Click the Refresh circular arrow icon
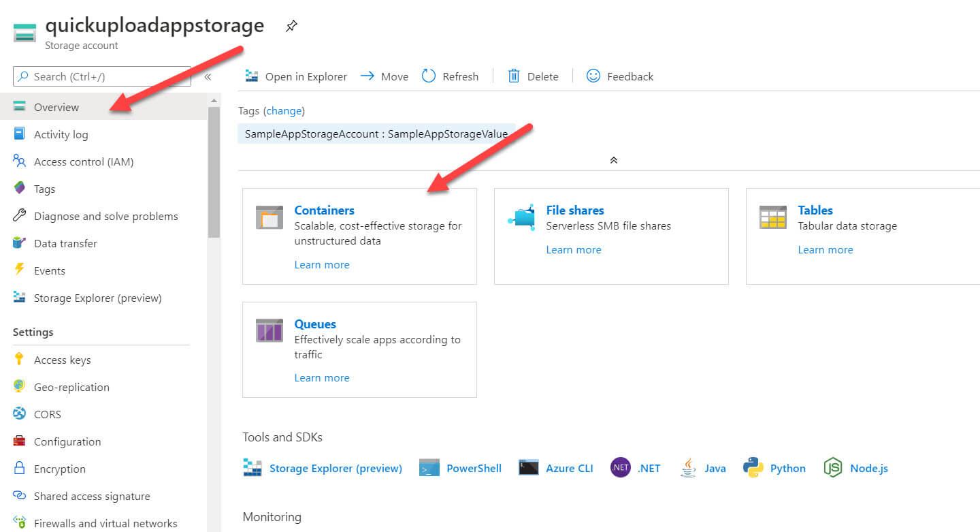The image size is (980, 532). click(x=429, y=76)
